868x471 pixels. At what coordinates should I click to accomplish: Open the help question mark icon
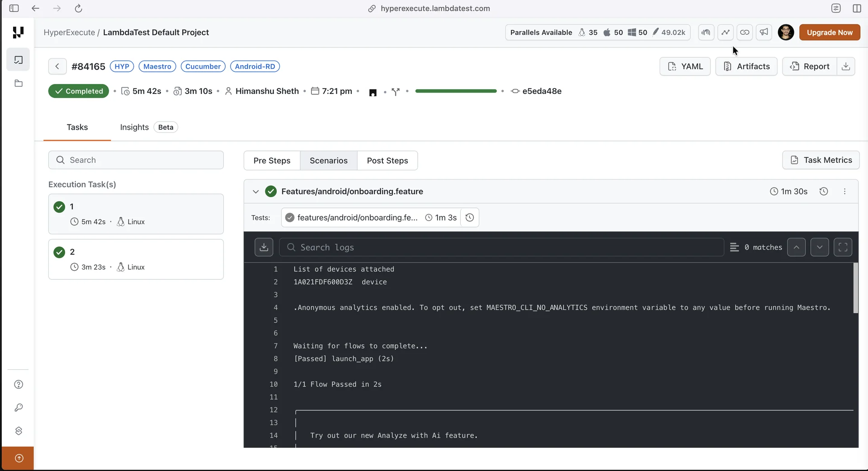click(x=19, y=384)
